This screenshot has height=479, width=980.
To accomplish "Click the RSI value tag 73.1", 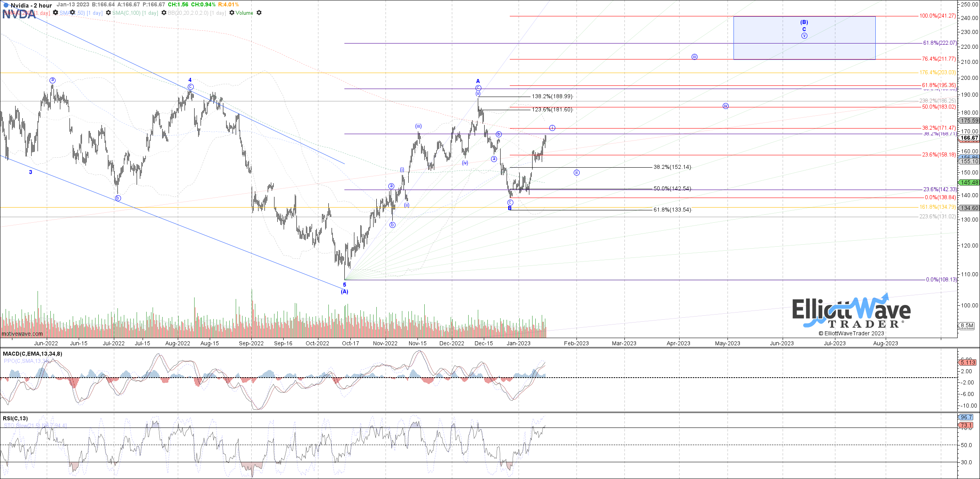I will (x=966, y=425).
